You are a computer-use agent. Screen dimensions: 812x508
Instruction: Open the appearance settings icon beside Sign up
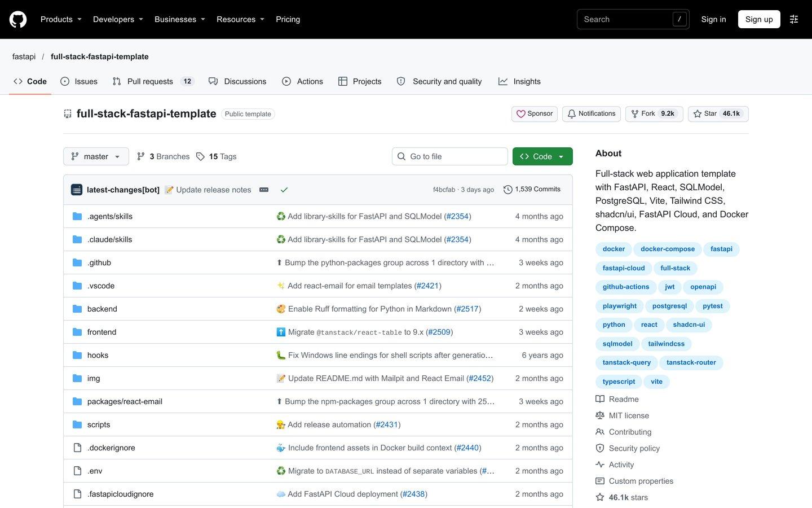pyautogui.click(x=794, y=19)
